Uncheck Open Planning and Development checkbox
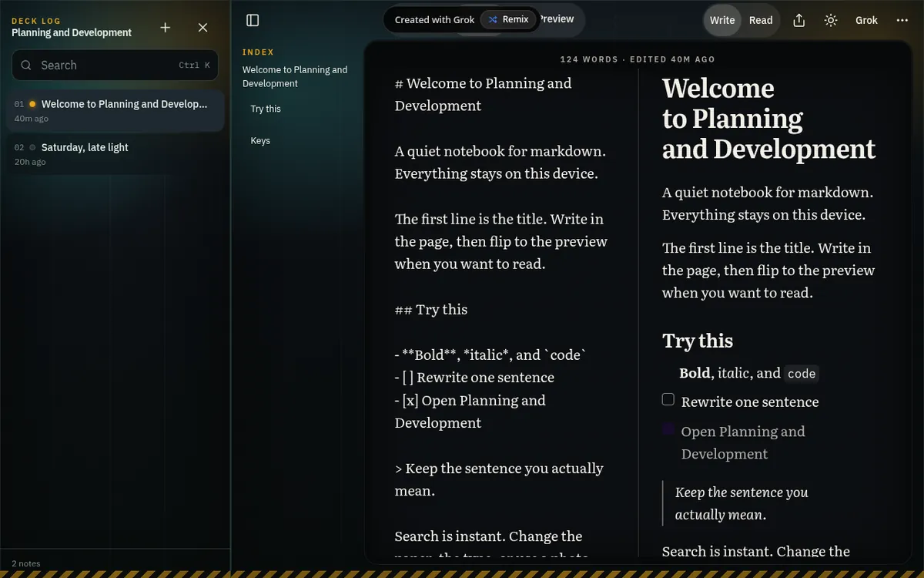 point(668,429)
